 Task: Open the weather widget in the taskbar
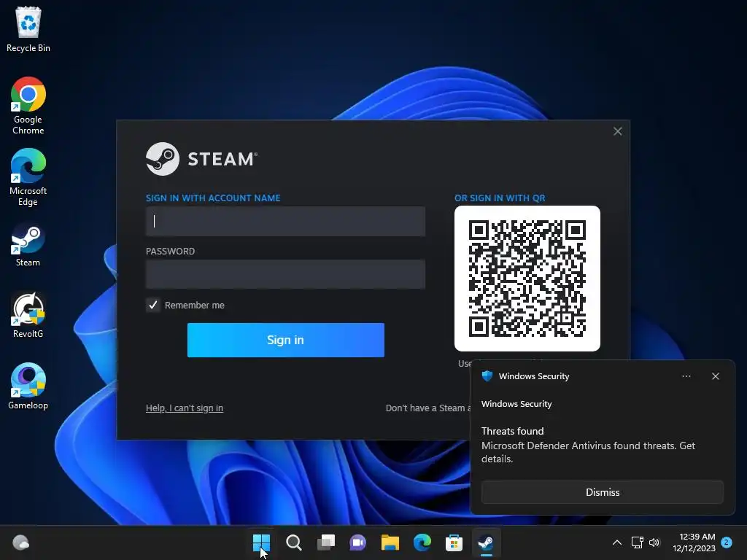[20, 542]
